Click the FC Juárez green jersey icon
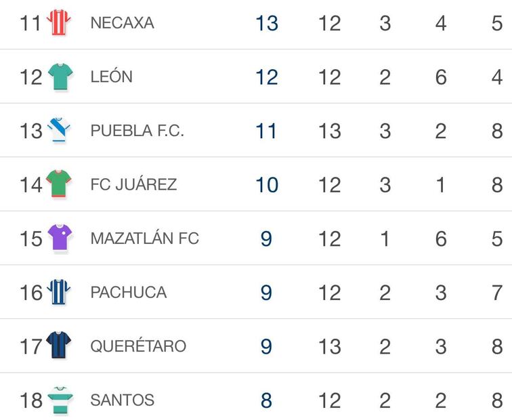The height and width of the screenshot is (420, 512). pos(60,184)
